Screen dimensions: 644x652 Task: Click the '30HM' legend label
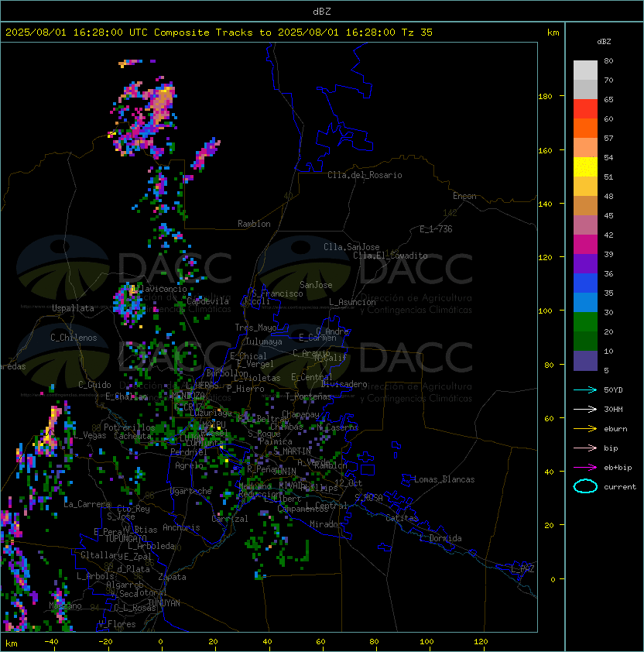click(x=613, y=409)
